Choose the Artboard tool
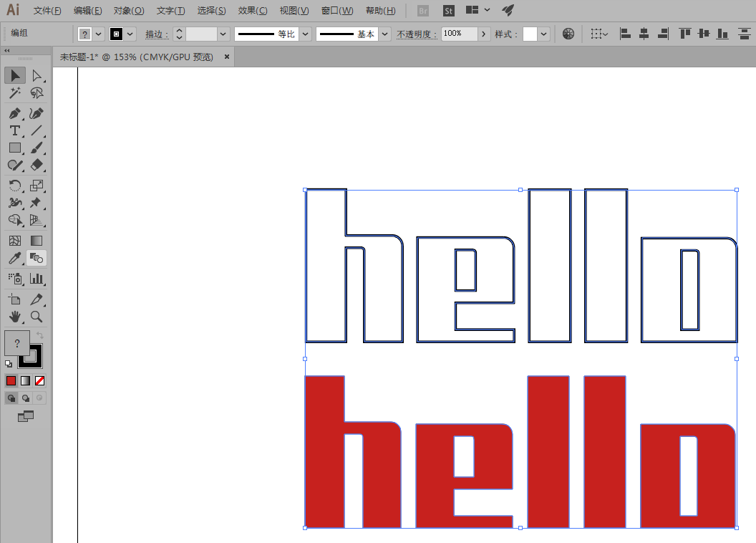756x543 pixels. click(15, 299)
